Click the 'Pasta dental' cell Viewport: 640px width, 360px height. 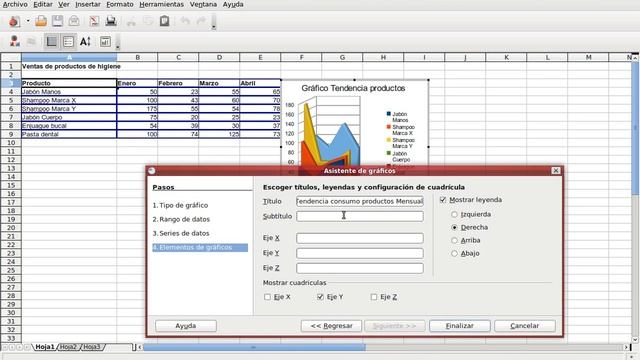(69, 134)
